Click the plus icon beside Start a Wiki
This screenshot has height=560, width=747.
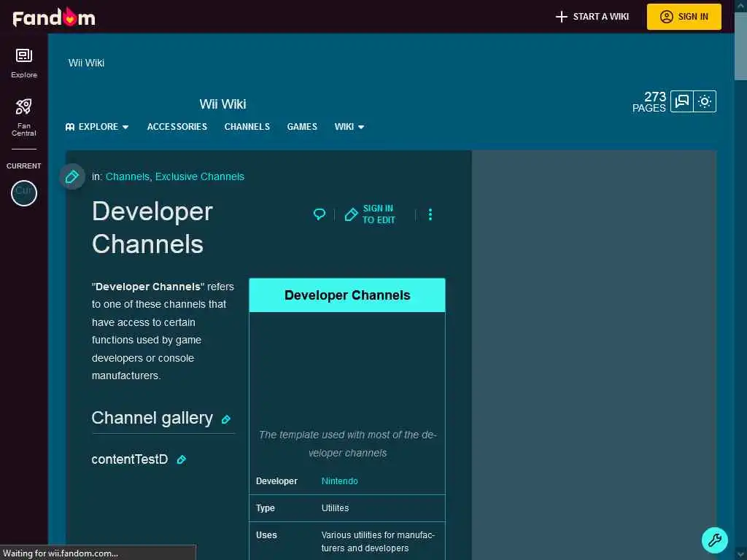561,17
